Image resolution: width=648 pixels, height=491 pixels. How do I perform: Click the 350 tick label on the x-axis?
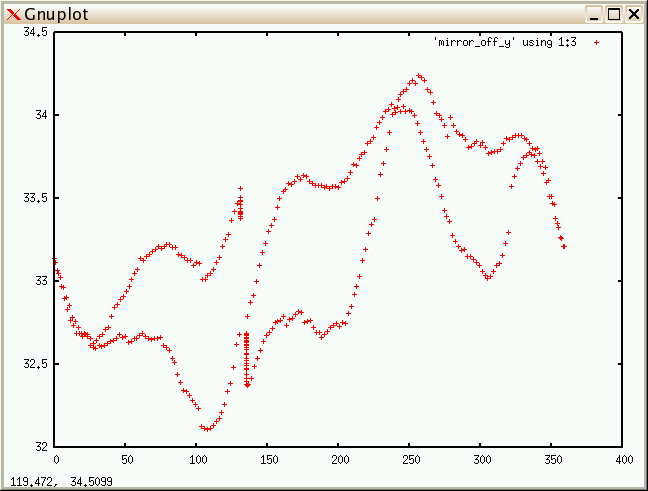click(553, 460)
